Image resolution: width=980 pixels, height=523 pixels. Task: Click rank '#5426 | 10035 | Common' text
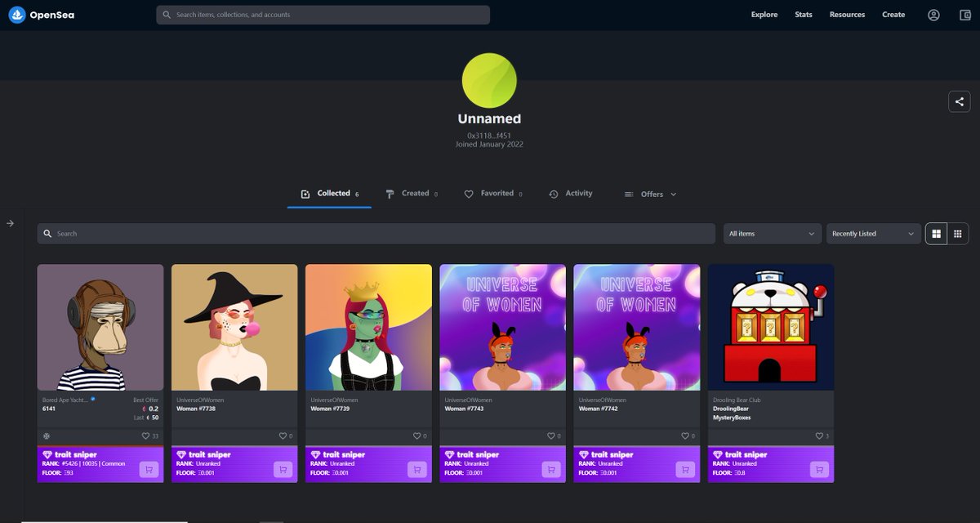[x=93, y=463]
